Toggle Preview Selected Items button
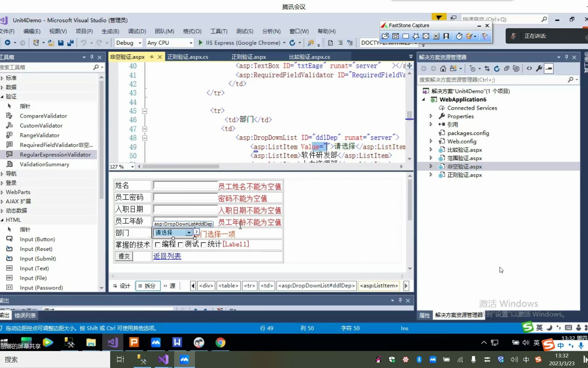588x368 pixels. click(x=549, y=68)
